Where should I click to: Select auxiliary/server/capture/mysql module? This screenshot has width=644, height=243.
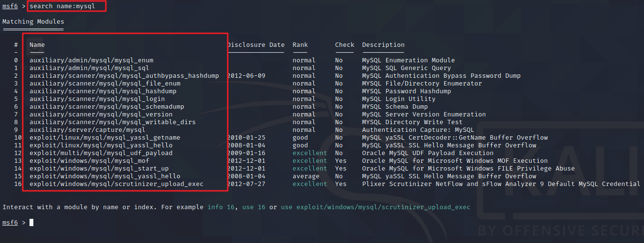(x=88, y=130)
